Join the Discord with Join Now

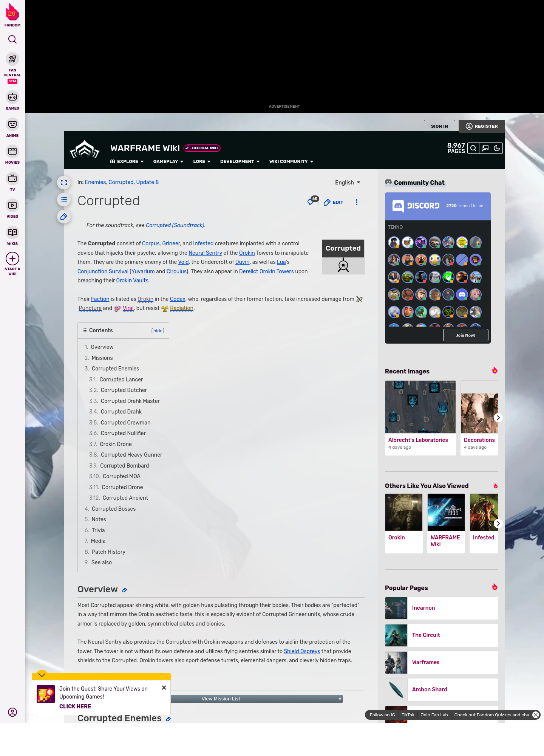coord(465,335)
